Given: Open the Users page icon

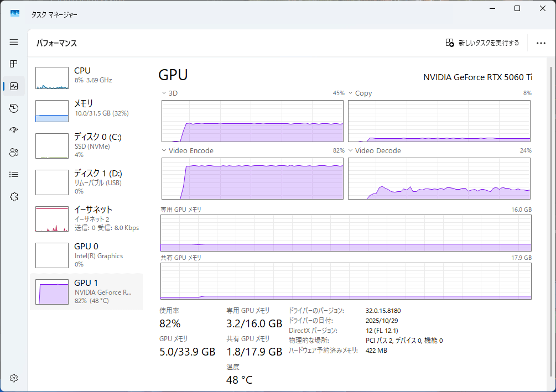Looking at the screenshot, I should pos(14,153).
